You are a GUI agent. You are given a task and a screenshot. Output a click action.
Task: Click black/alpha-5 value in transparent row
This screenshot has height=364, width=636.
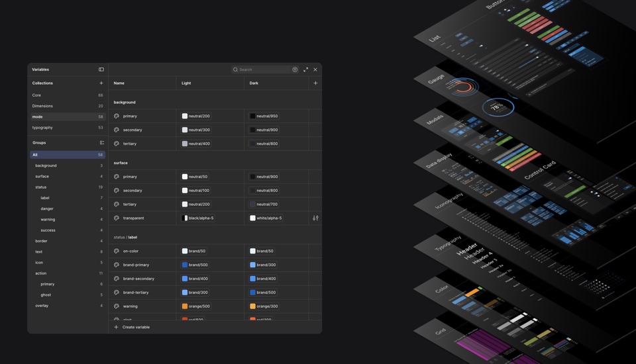pos(197,218)
